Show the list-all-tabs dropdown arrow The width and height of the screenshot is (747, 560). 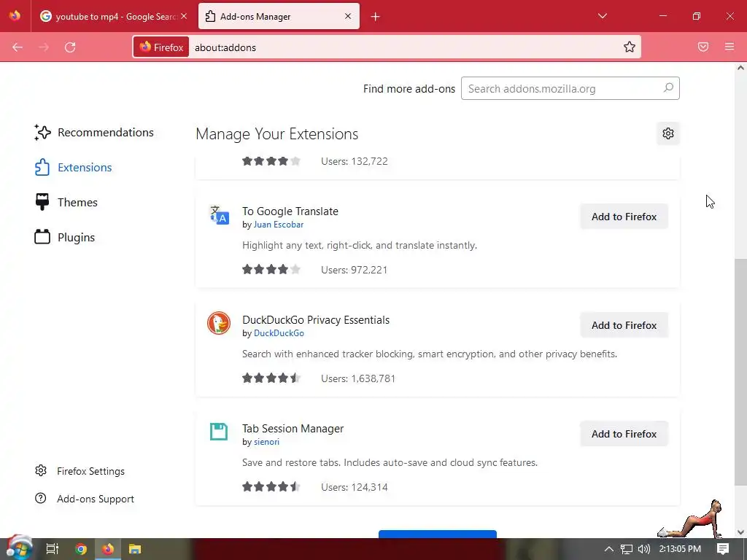[x=602, y=16]
